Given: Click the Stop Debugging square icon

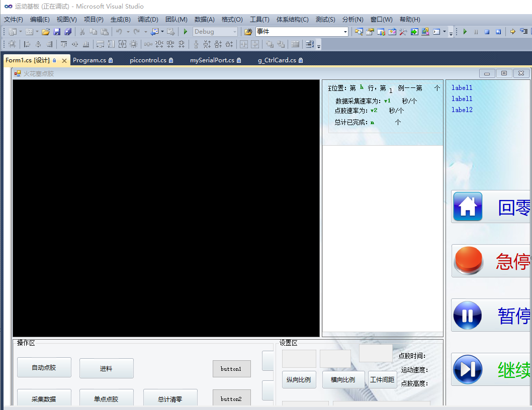Looking at the screenshot, I should (x=487, y=32).
